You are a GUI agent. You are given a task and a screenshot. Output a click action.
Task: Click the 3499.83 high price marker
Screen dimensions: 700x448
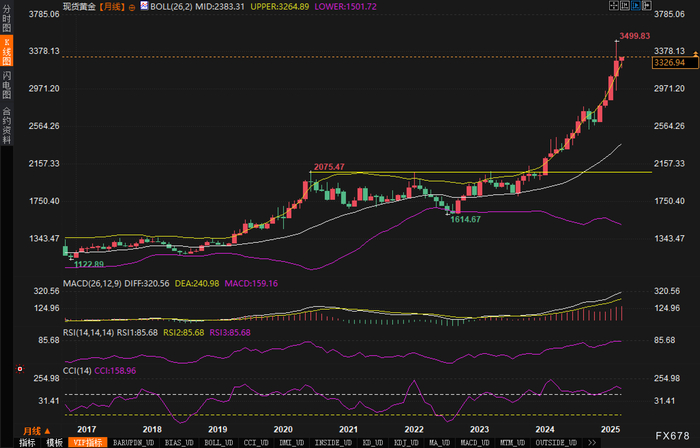(x=636, y=36)
